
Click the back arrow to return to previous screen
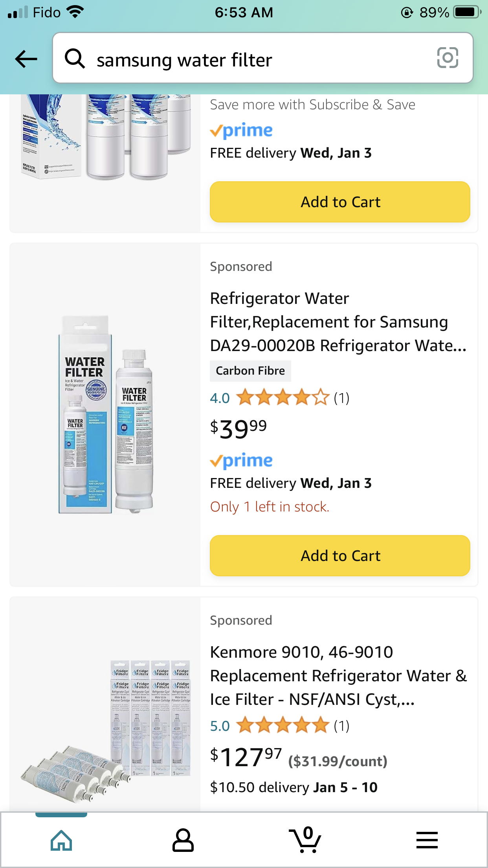26,58
